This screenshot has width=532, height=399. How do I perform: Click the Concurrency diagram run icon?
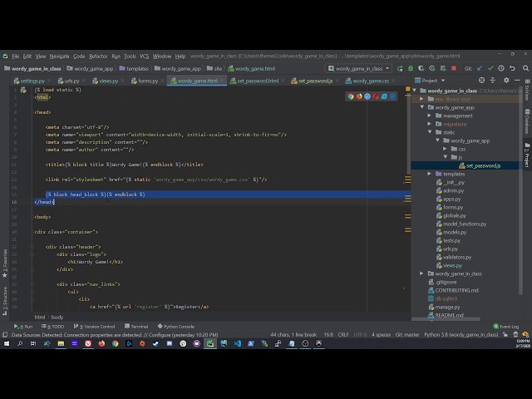443,68
